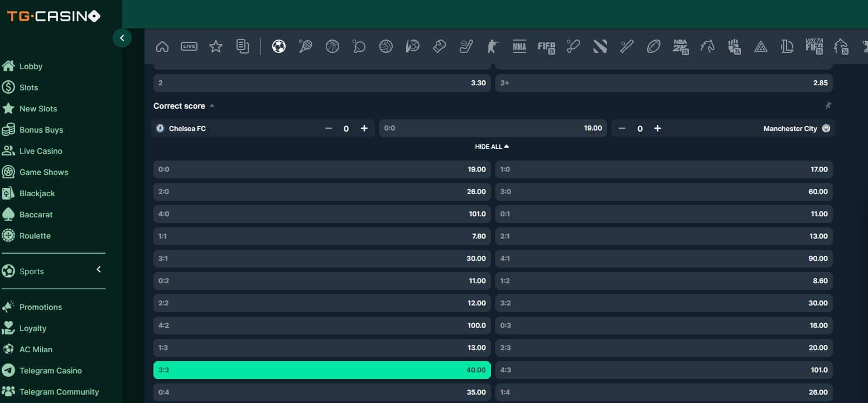Collapse the Correct score section arrow
The image size is (868, 403).
coord(212,106)
